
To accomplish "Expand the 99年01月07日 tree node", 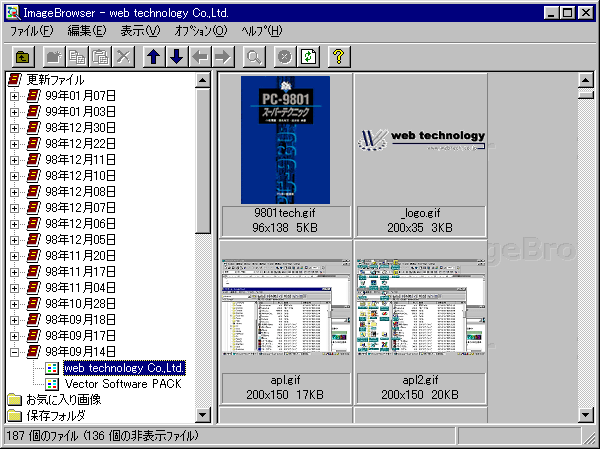I will [14, 96].
